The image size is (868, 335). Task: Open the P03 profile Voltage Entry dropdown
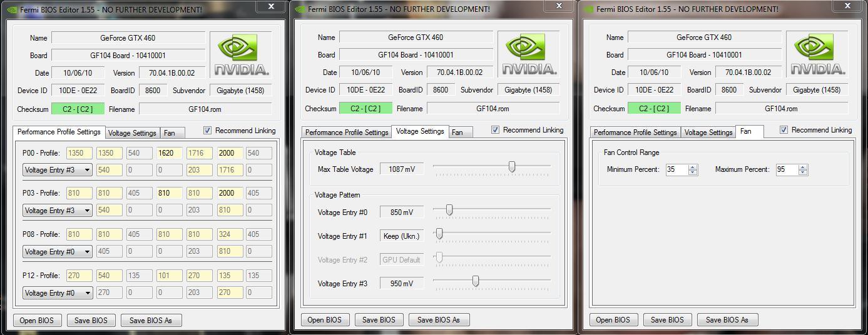58,211
